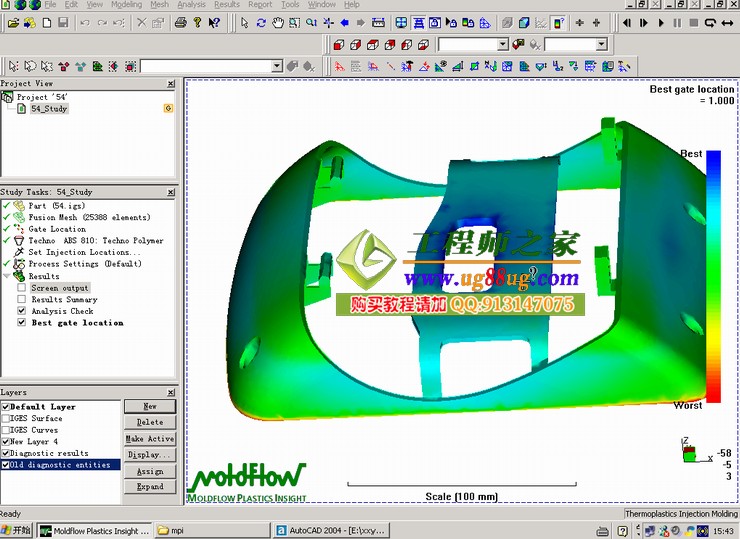Toggle the Default Layer checkbox

point(6,406)
